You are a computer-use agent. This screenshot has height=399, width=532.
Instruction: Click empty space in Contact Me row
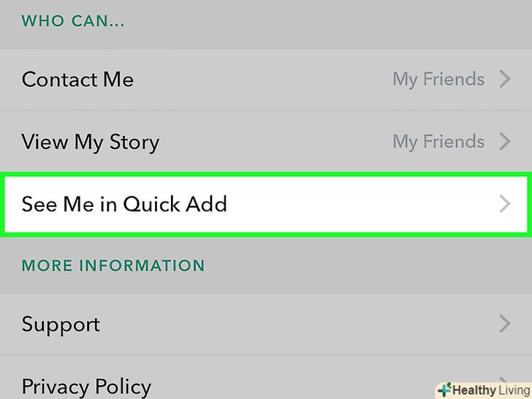[263, 79]
